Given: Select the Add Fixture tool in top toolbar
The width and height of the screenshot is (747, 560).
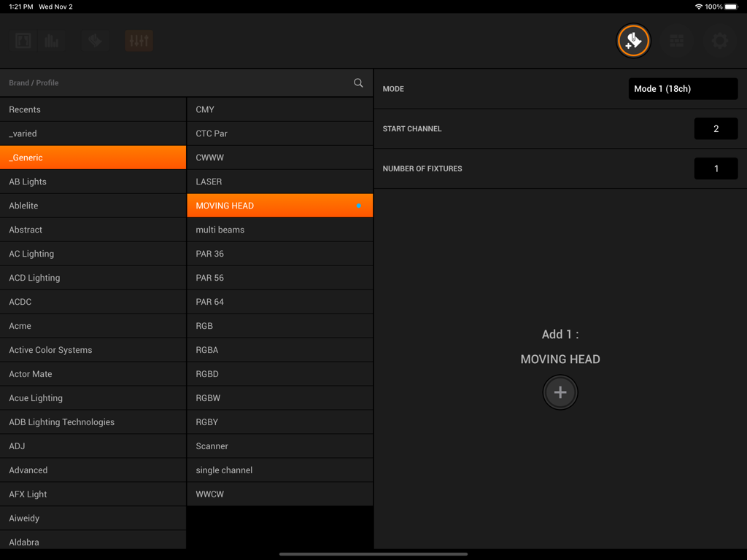Looking at the screenshot, I should [x=633, y=41].
